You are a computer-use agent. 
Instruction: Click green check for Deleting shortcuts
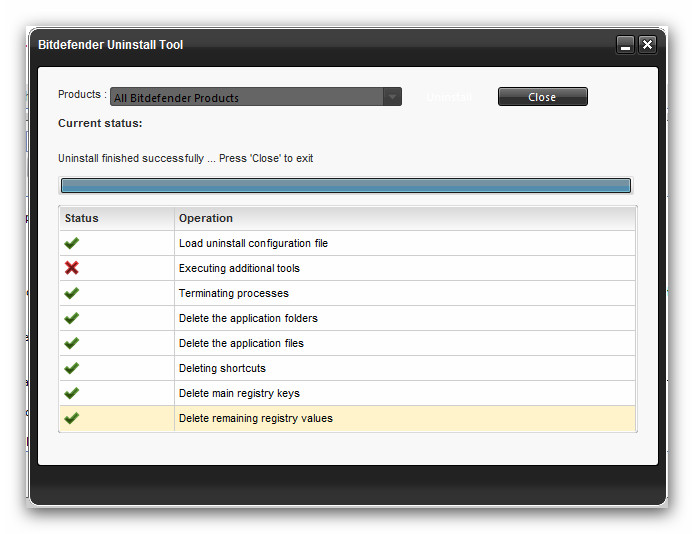click(72, 368)
